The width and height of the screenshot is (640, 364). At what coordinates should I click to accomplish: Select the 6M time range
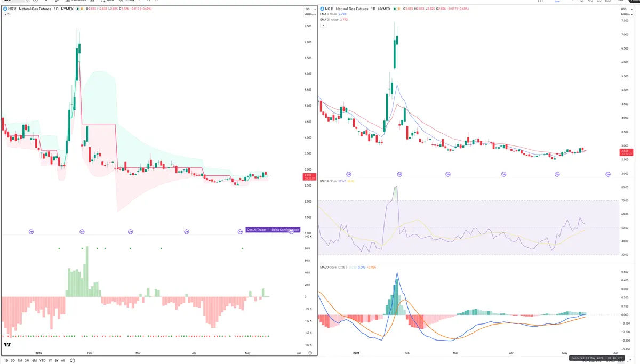click(34, 361)
